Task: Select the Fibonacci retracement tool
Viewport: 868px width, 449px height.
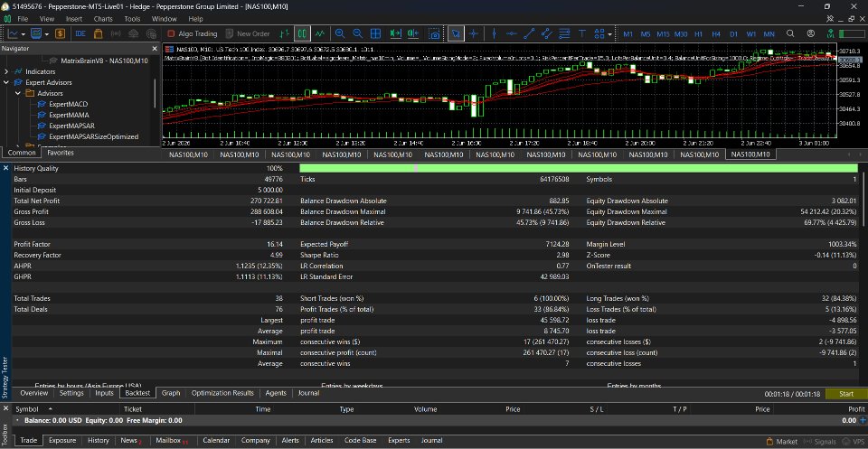Action: tap(564, 33)
